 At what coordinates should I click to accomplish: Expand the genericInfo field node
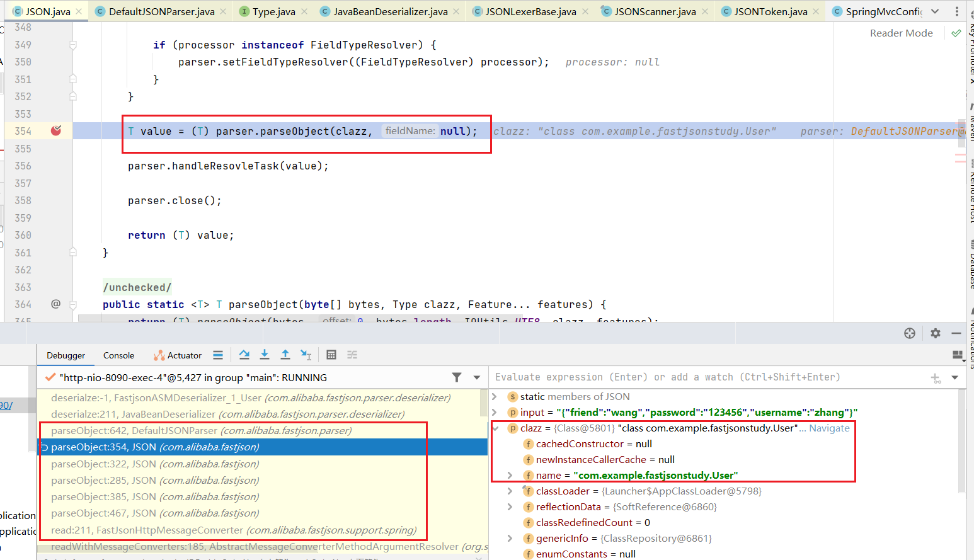[x=510, y=538]
